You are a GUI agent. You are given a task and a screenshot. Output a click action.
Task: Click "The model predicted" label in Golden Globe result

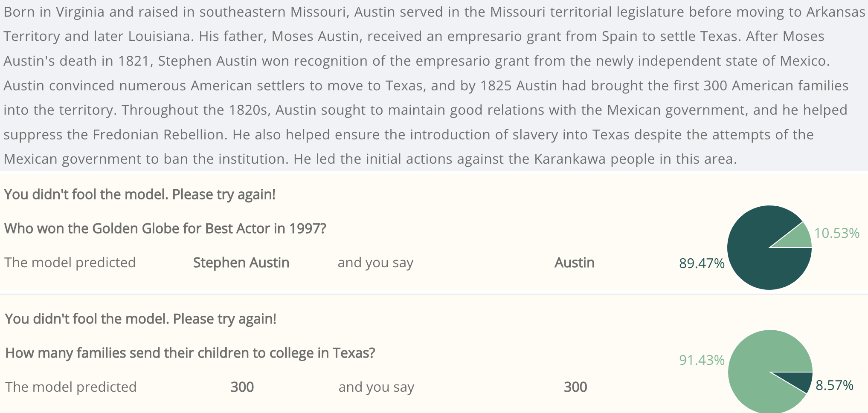[x=70, y=263]
